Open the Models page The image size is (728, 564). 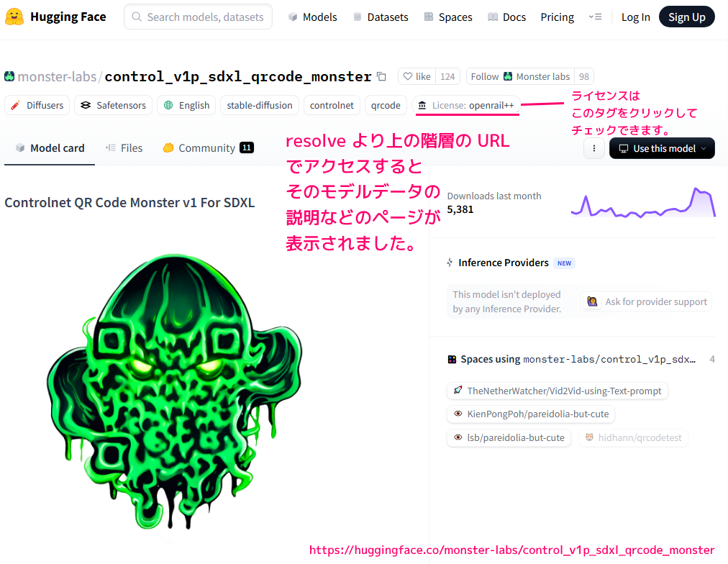[x=312, y=17]
